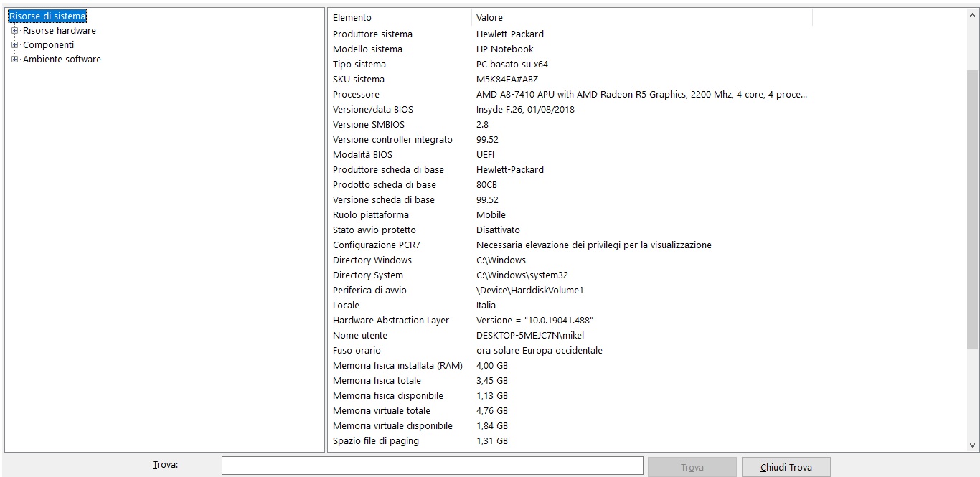Select the Modalità BIOS row
980x477 pixels.
tap(570, 154)
